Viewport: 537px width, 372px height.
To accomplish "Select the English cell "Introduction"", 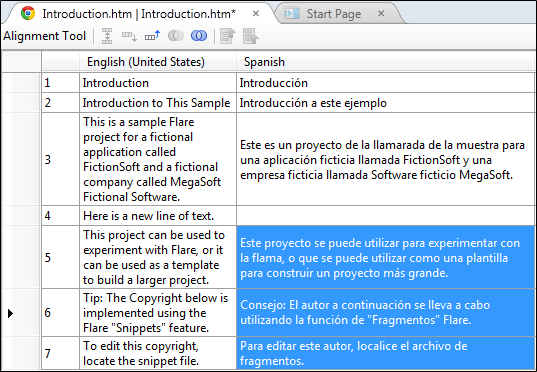I will (158, 83).
